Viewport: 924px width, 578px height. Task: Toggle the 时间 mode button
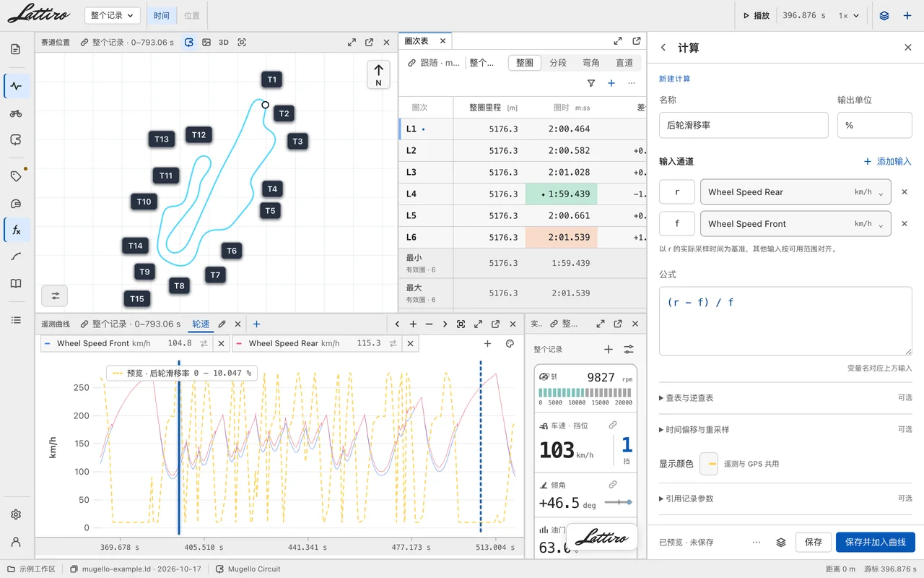point(162,15)
